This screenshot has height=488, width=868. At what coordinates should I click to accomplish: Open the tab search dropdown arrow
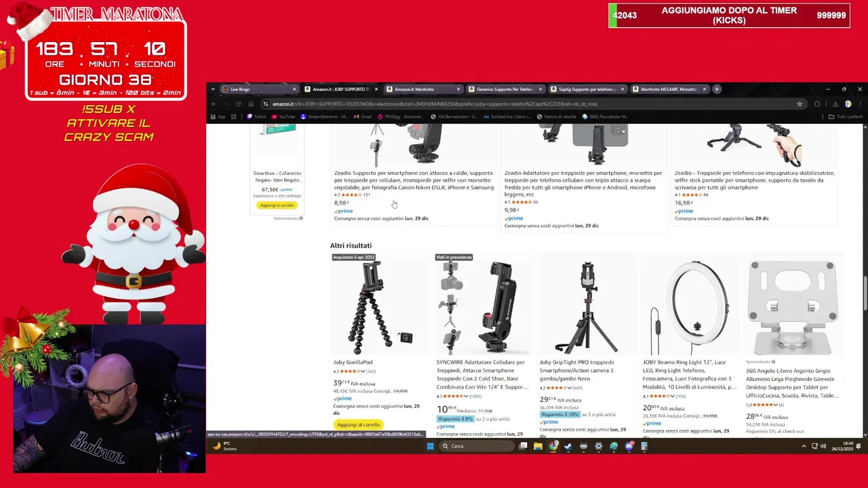212,89
